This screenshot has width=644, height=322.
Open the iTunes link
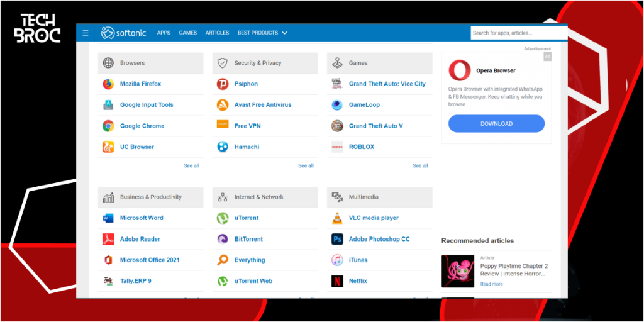[x=358, y=260]
